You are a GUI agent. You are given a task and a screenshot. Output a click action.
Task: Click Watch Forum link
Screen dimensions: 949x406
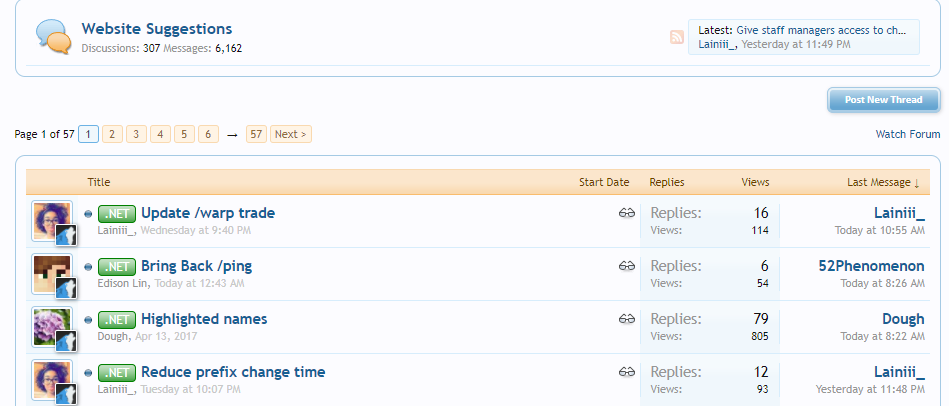click(908, 134)
